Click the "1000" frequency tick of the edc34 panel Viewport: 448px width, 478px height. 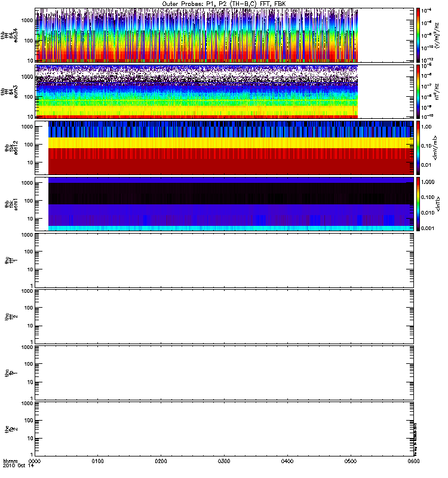click(27, 20)
